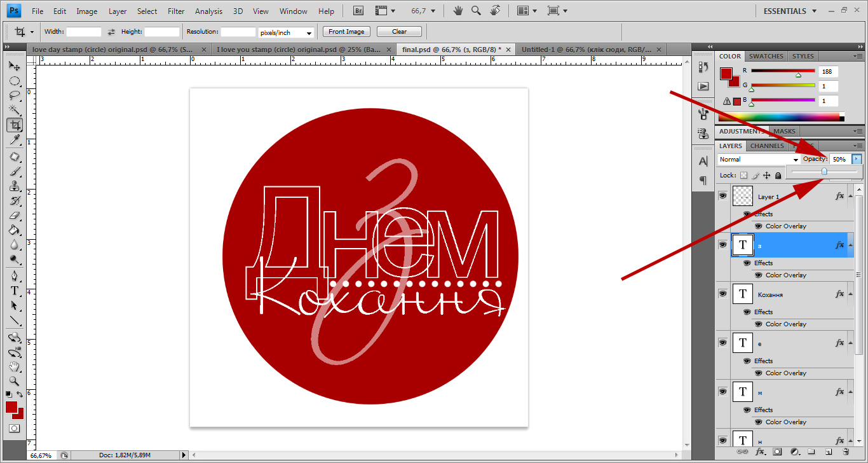Toggle Color Overlay effect on Layer 1
Image resolution: width=868 pixels, height=463 pixels.
tap(759, 226)
